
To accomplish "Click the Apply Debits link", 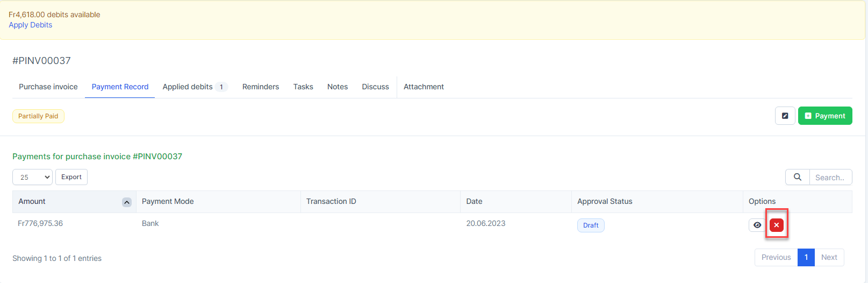I will 31,25.
